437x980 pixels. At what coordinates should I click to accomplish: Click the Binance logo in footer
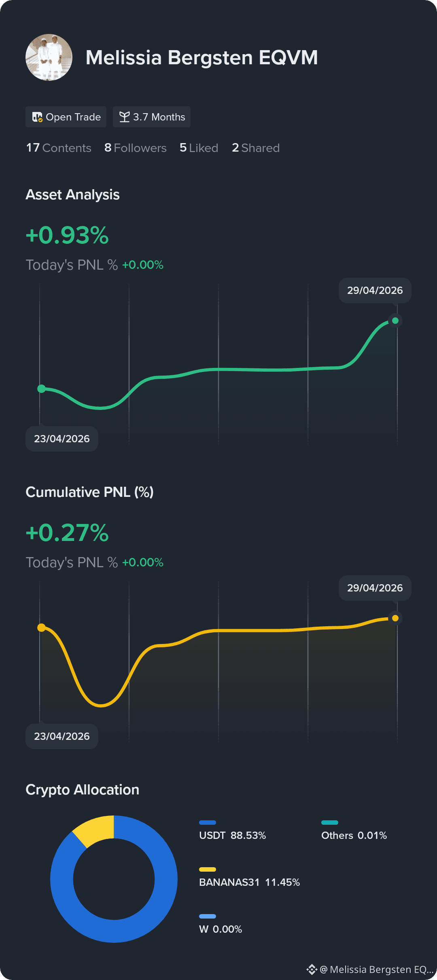pos(312,969)
